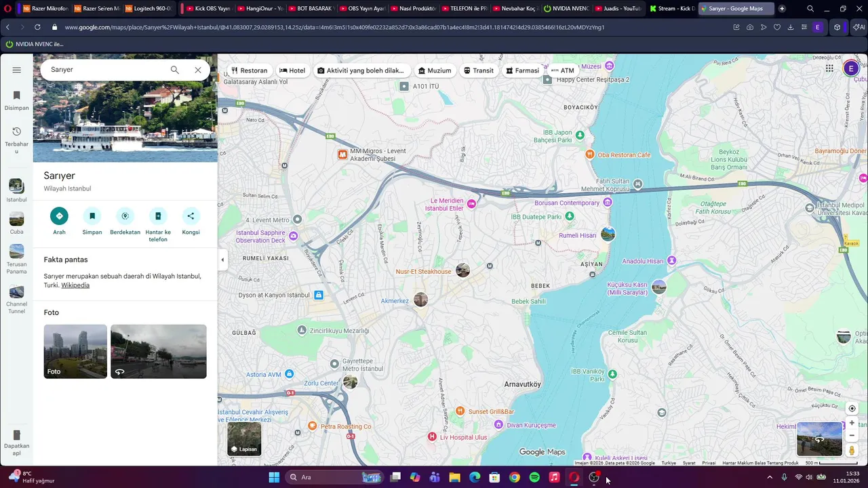Select the Street View pegman
The height and width of the screenshot is (488, 868).
coord(852,450)
